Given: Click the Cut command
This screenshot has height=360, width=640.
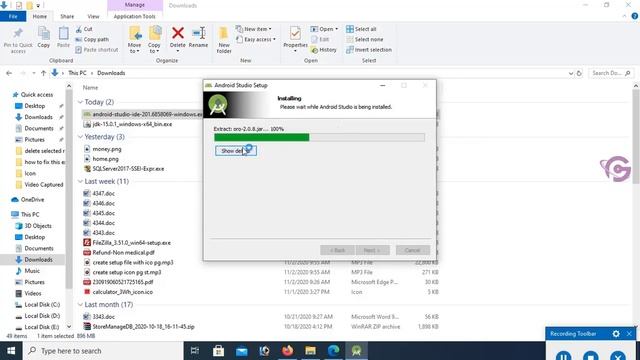Looking at the screenshot, I should tap(84, 29).
